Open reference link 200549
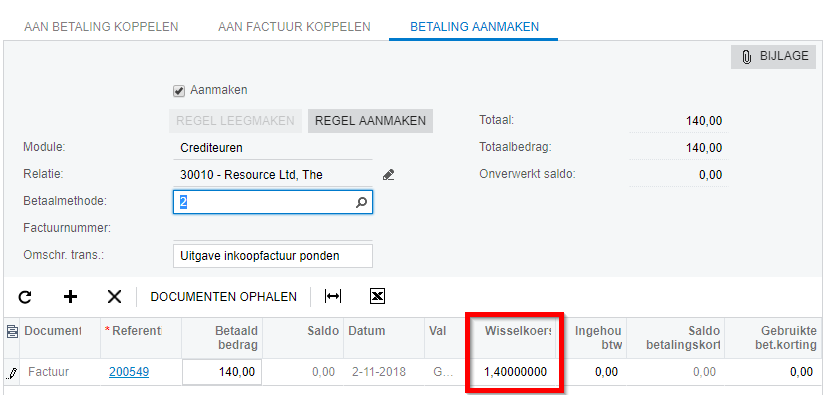The height and width of the screenshot is (395, 823). click(129, 372)
